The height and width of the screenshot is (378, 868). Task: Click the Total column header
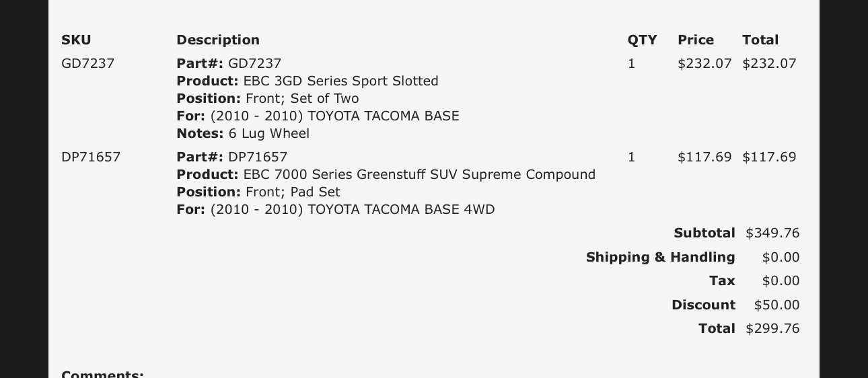click(760, 40)
